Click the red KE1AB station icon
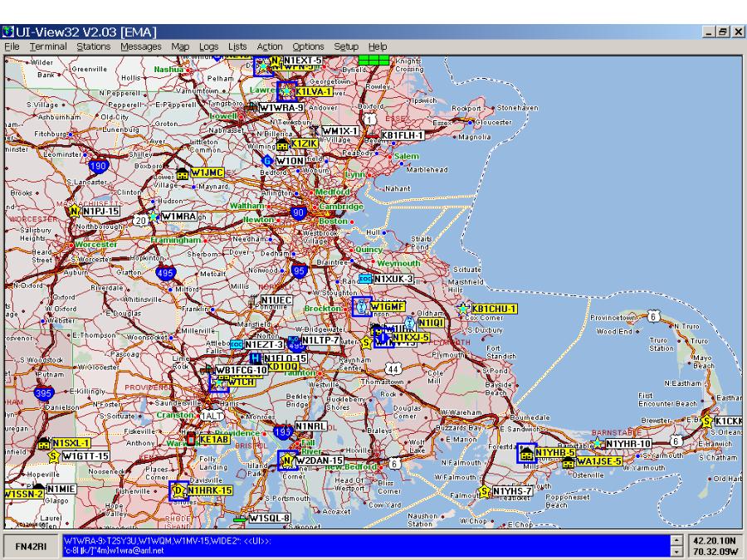Viewport: 747px width, 560px height. pos(192,440)
